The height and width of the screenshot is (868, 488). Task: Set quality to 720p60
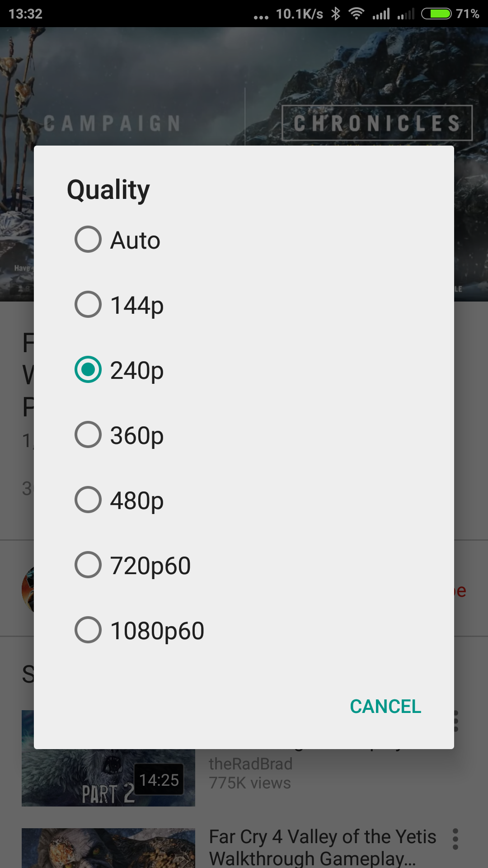pos(88,565)
